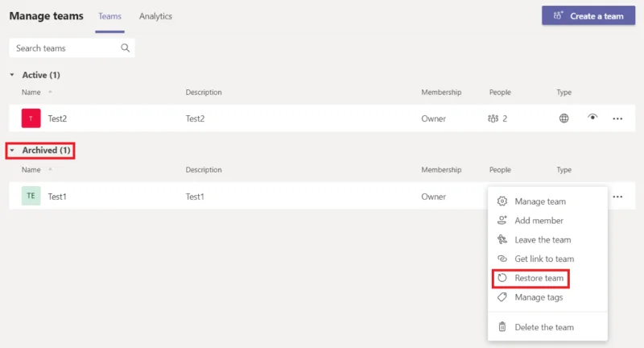Sort Archived list by Name arrow
Viewport: 644px width, 348px height.
50,169
